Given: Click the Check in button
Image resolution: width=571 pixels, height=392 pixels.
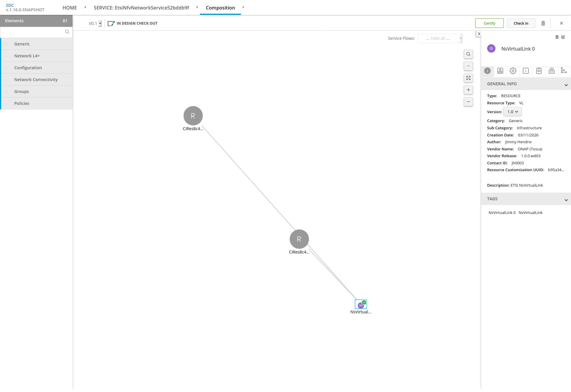Looking at the screenshot, I should pyautogui.click(x=521, y=23).
